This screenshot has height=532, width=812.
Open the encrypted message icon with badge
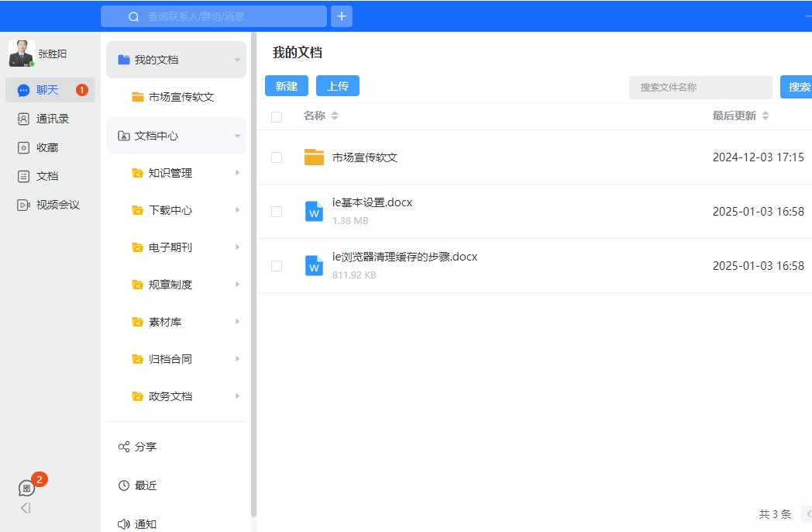pyautogui.click(x=27, y=488)
